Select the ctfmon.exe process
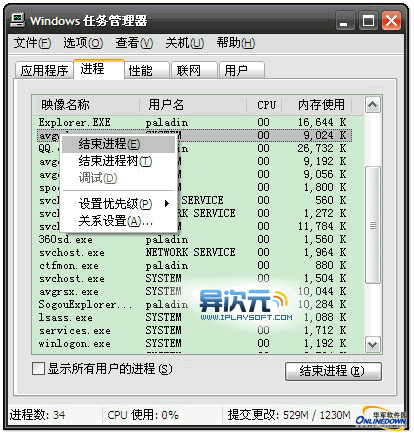414x435 pixels. [193, 265]
